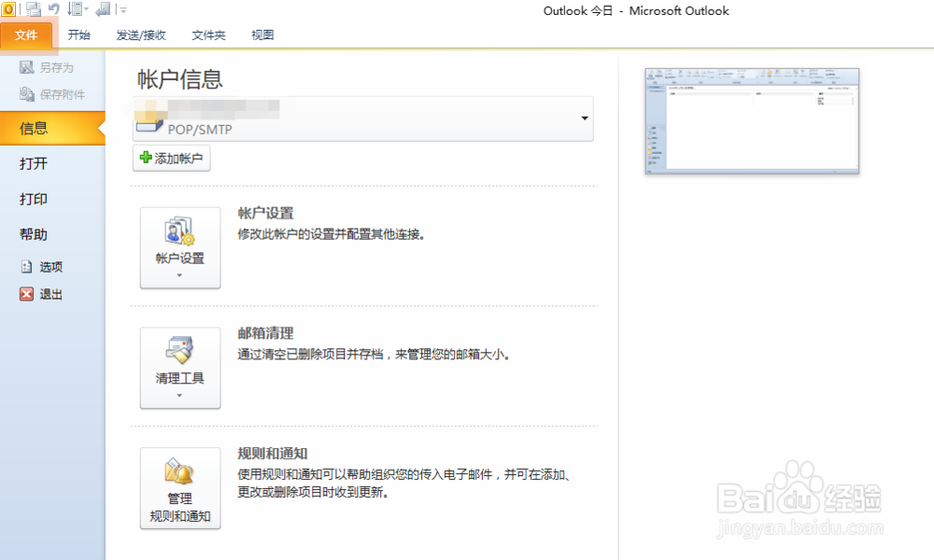Image resolution: width=934 pixels, height=560 pixels.
Task: Click the red 退出 X icon
Action: (x=27, y=294)
